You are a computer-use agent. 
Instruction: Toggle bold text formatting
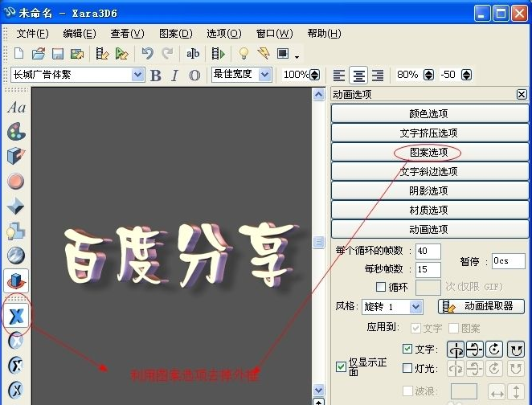tap(156, 75)
